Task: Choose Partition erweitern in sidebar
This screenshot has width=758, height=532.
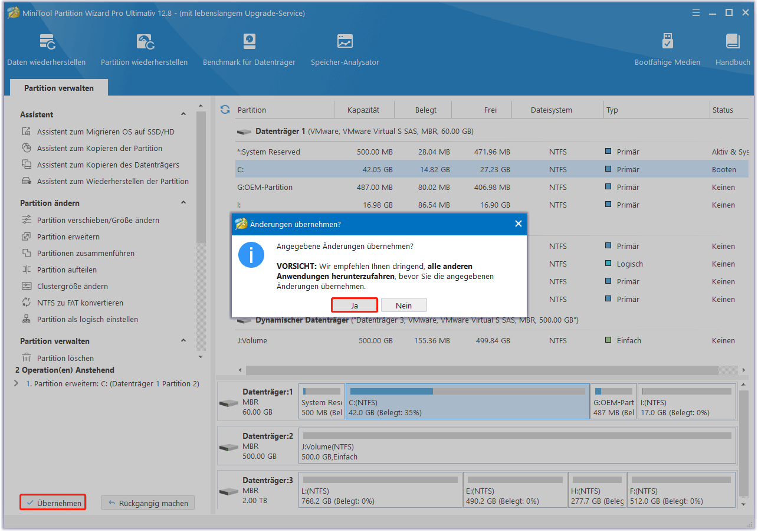Action: pos(68,237)
